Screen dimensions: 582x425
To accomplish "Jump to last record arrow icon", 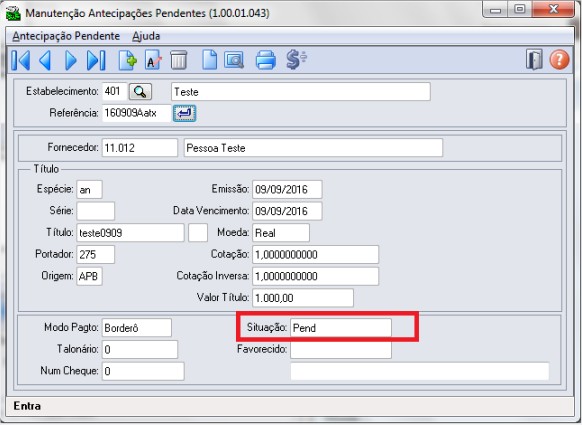I will (96, 60).
